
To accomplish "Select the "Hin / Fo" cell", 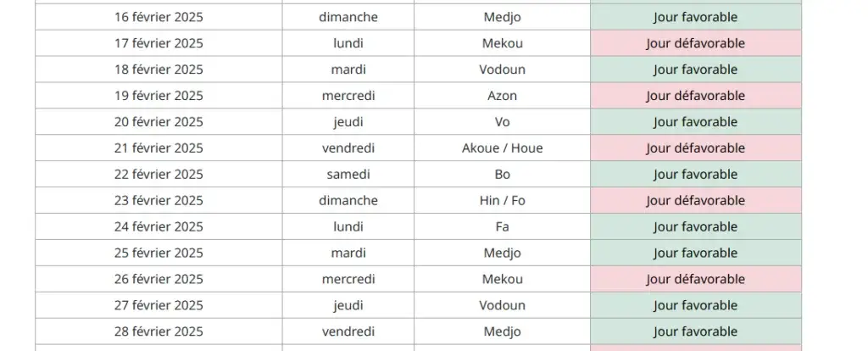I will pos(502,201).
